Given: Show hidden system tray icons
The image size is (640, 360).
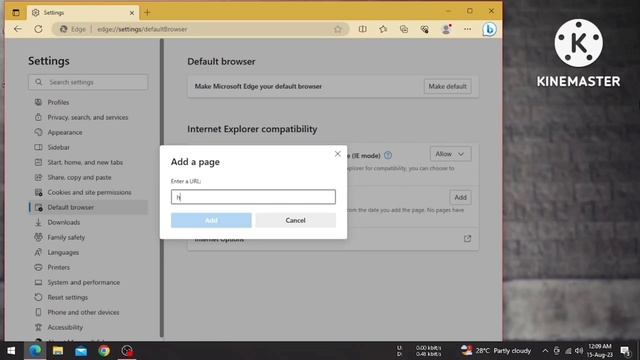Looking at the screenshot, I should (x=545, y=351).
